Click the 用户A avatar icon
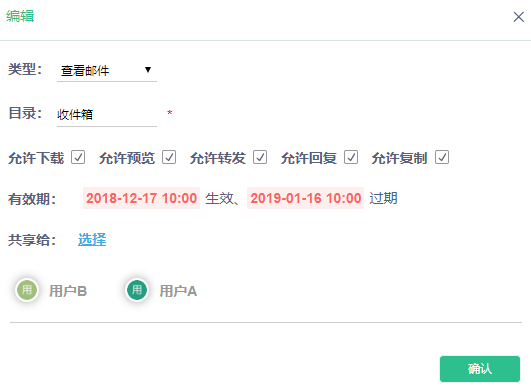The image size is (531, 388). pyautogui.click(x=137, y=290)
